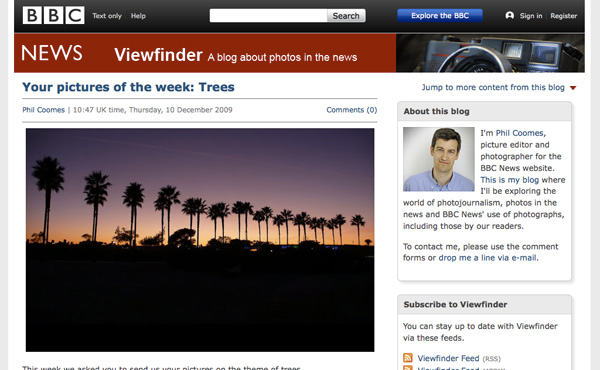The image size is (600, 370).
Task: Open the Sign in link
Action: click(x=531, y=16)
